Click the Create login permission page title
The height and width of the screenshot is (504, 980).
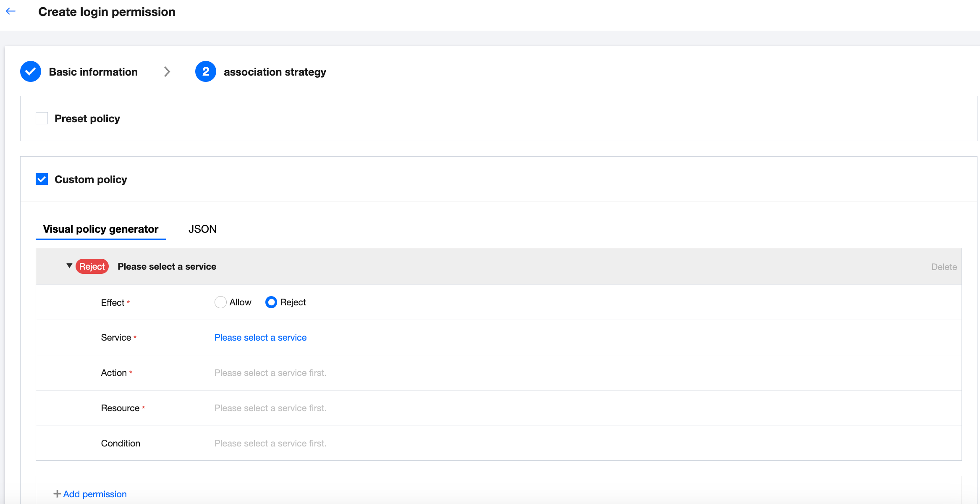[x=107, y=12]
